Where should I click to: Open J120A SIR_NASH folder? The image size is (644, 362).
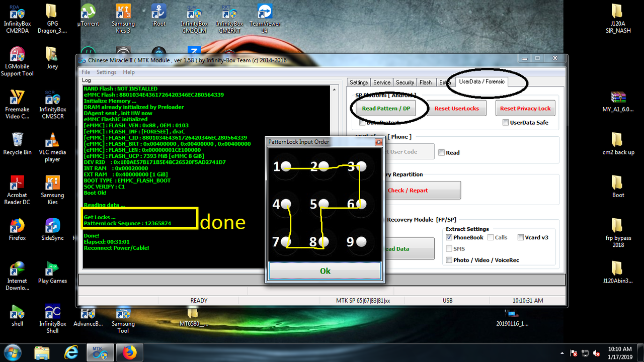click(x=618, y=18)
